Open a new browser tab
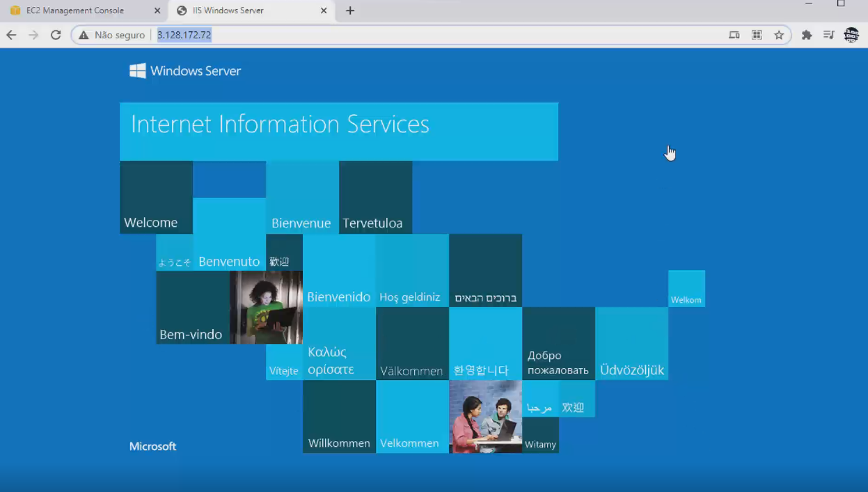The width and height of the screenshot is (868, 492). point(350,10)
